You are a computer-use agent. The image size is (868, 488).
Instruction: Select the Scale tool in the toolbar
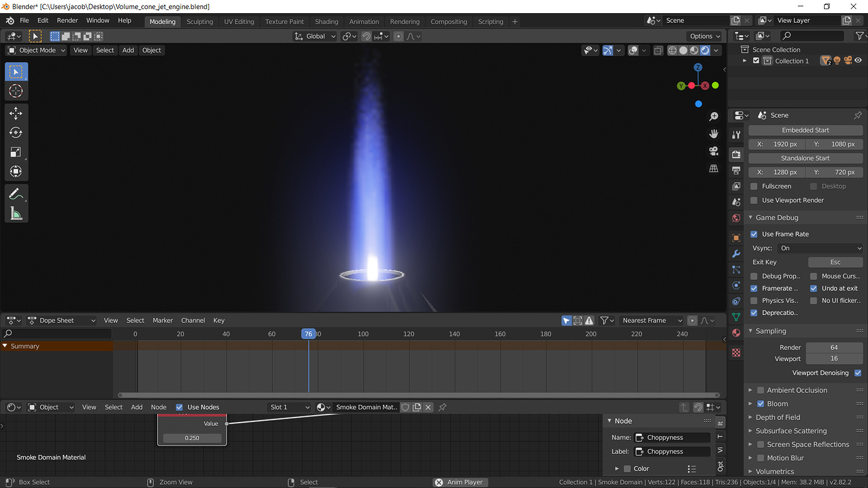coord(16,152)
